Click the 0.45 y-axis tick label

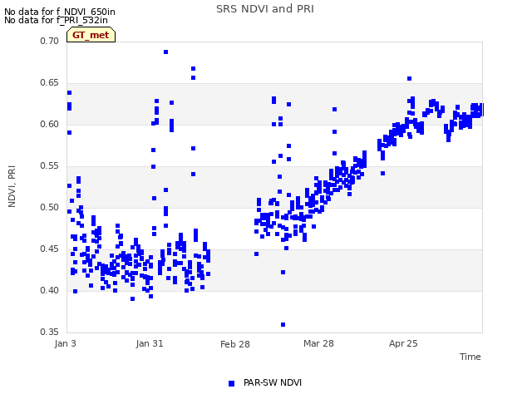(x=50, y=249)
